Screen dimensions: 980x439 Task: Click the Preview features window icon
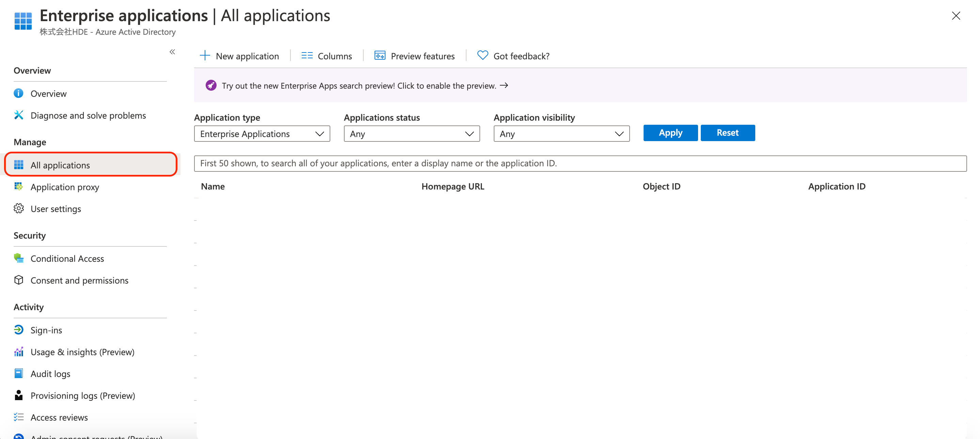pyautogui.click(x=380, y=56)
